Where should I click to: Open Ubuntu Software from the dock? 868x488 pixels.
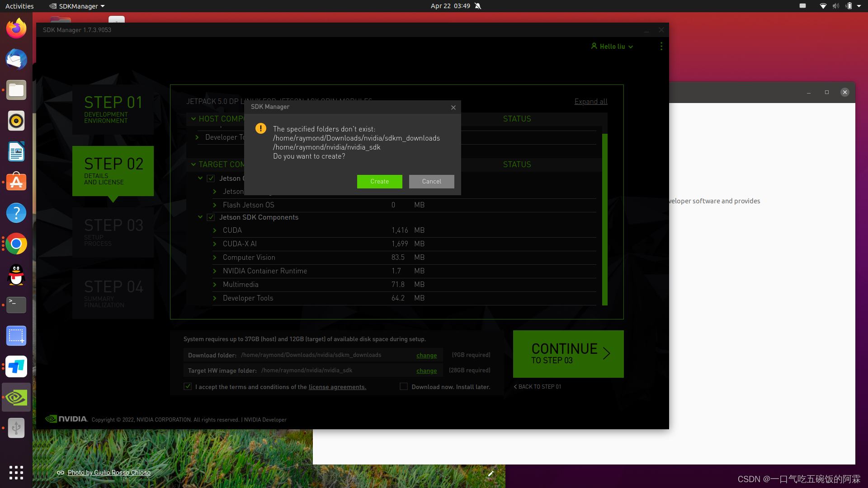(16, 182)
